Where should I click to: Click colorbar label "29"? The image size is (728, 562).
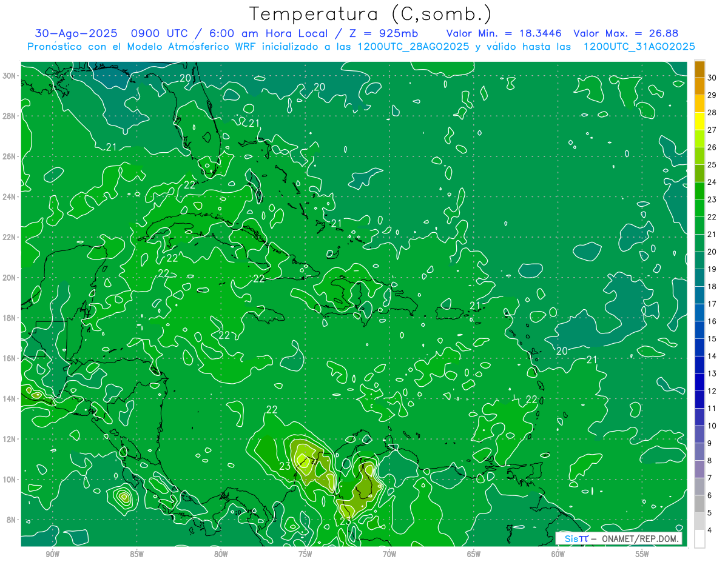[x=712, y=95]
